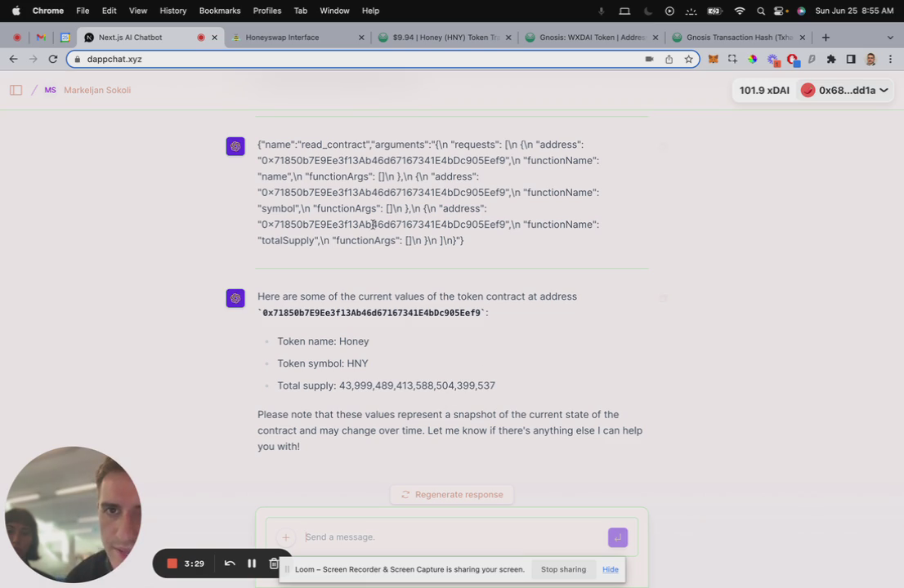Image resolution: width=904 pixels, height=588 pixels.
Task: Expand the 0x68...dd1a wallet dropdown
Action: 845,91
